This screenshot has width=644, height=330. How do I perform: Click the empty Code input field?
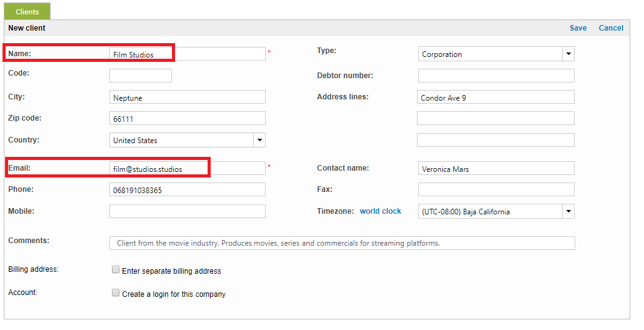click(x=141, y=76)
